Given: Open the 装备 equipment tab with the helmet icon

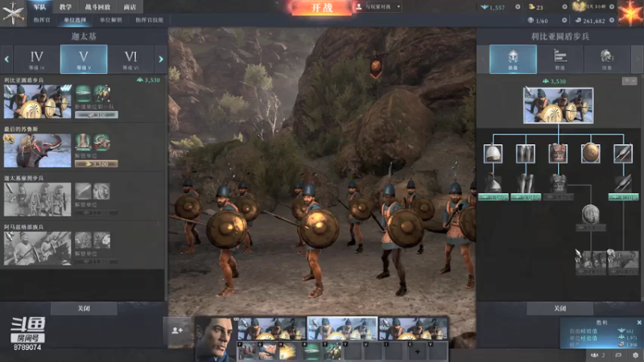Looking at the screenshot, I should point(513,59).
